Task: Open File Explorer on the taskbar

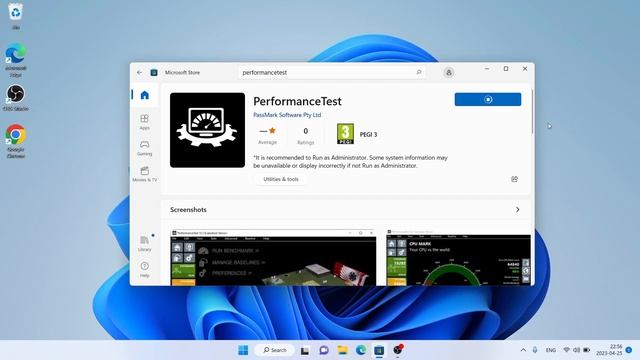Action: tap(342, 350)
